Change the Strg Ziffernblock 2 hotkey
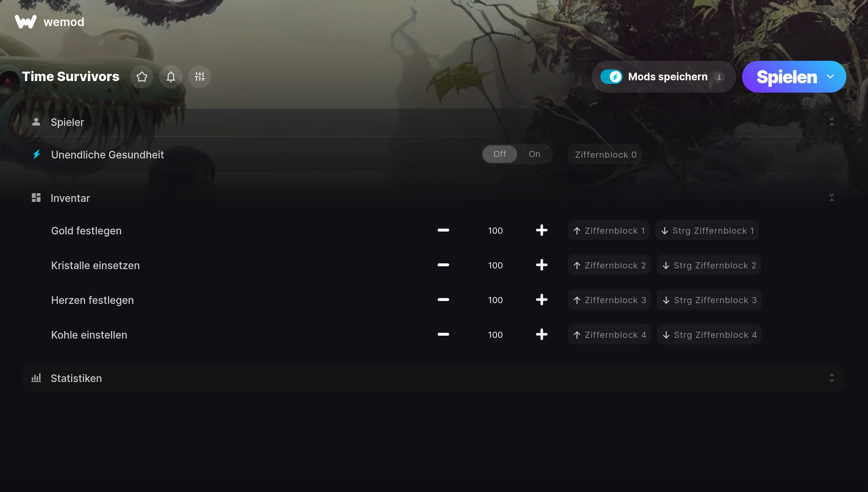Viewport: 868px width, 492px height. (709, 265)
